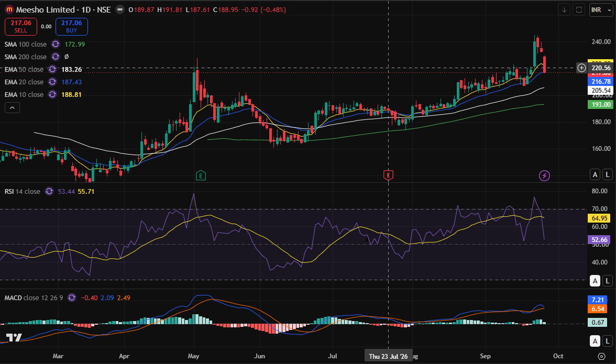Image resolution: width=616 pixels, height=364 pixels.
Task: Toggle log scale L on RSI pane
Action: click(608, 280)
